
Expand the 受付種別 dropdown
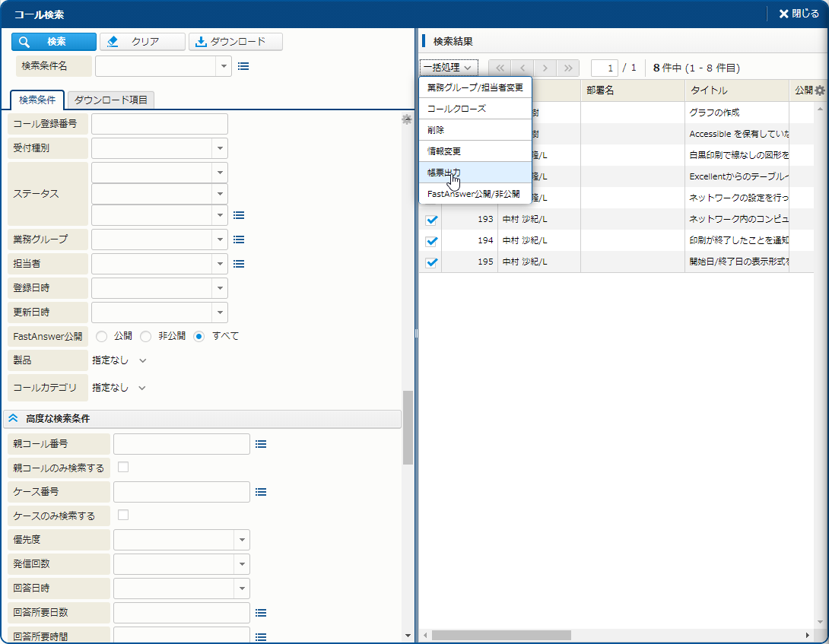[x=220, y=148]
